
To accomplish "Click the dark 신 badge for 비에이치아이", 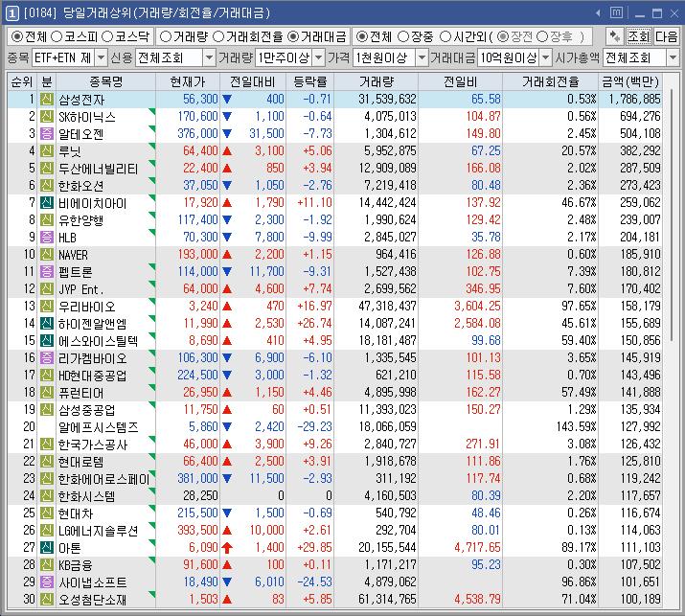I will 46,203.
